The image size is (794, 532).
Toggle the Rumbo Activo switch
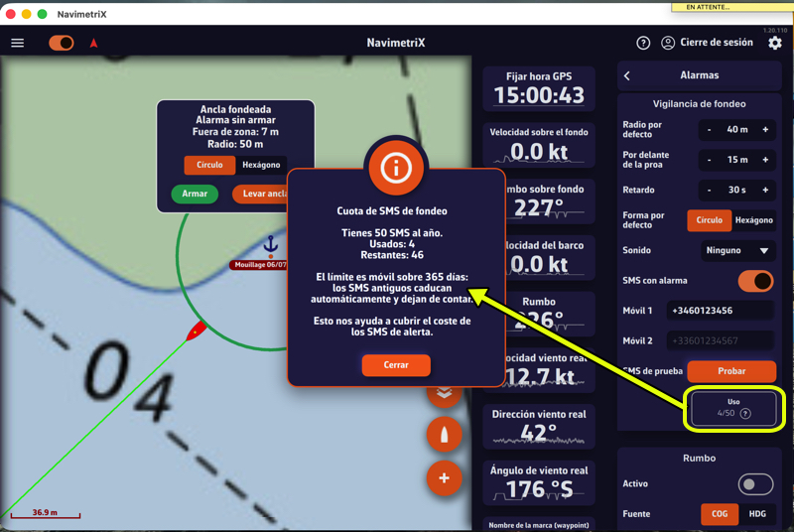click(755, 484)
